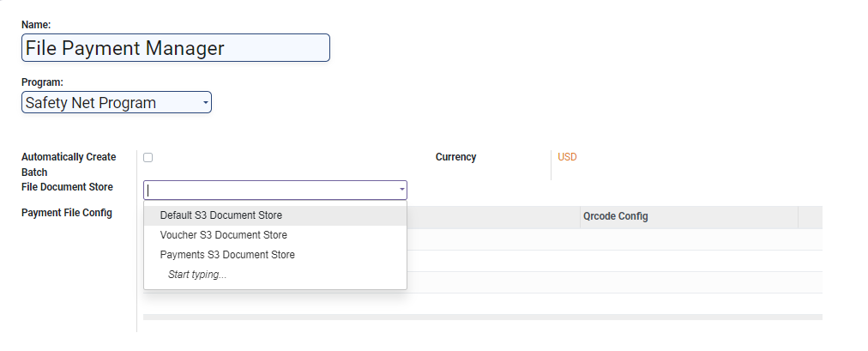This screenshot has height=351, width=868.
Task: Collapse the File Document Store dropdown arrow
Action: click(x=401, y=191)
